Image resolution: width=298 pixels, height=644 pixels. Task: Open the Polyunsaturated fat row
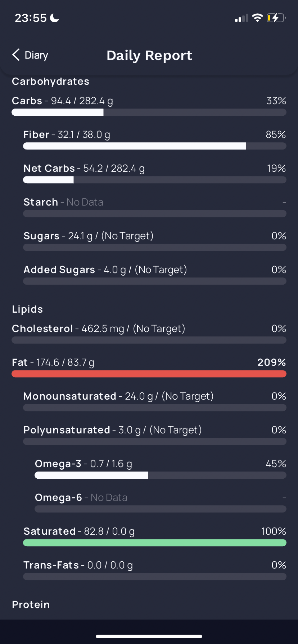point(155,435)
